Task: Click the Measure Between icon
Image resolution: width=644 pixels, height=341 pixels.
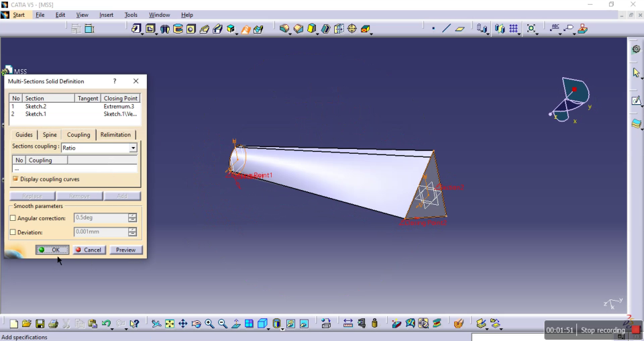Action: [x=348, y=324]
